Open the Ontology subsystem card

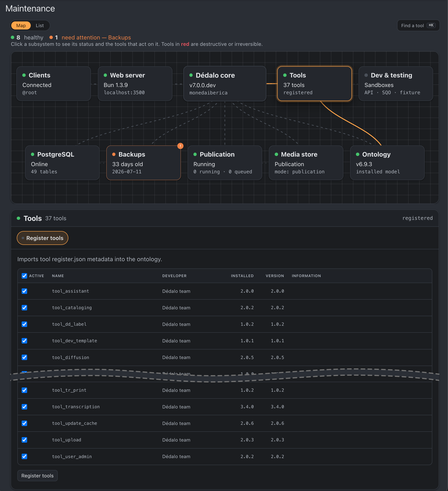(387, 163)
